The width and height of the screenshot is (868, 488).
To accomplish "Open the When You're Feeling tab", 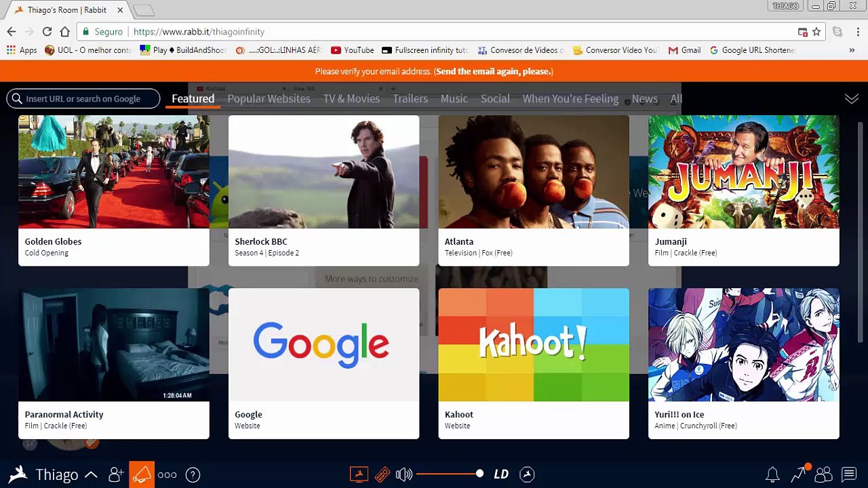I will point(570,99).
